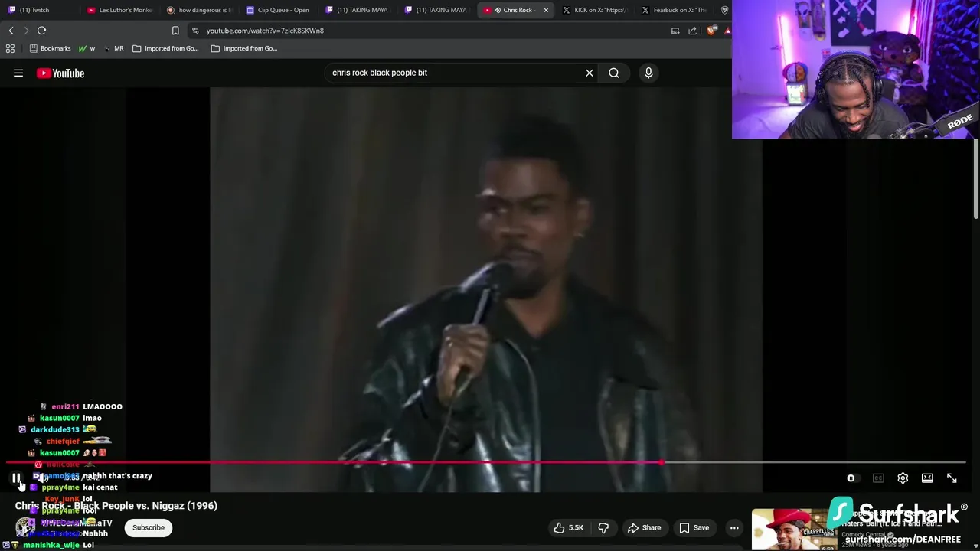This screenshot has width=980, height=551.
Task: Switch the player to theater mode
Action: pos(927,478)
